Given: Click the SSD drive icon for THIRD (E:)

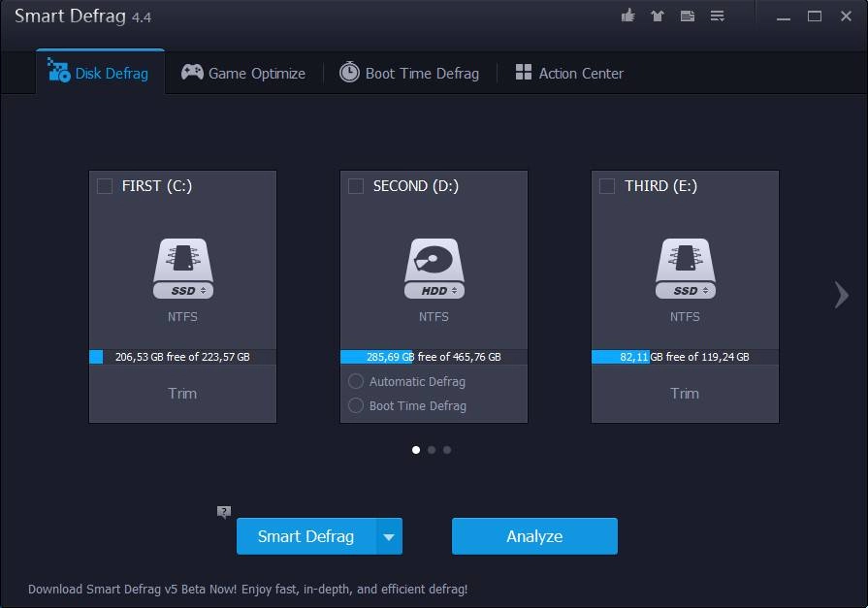Looking at the screenshot, I should click(x=686, y=269).
